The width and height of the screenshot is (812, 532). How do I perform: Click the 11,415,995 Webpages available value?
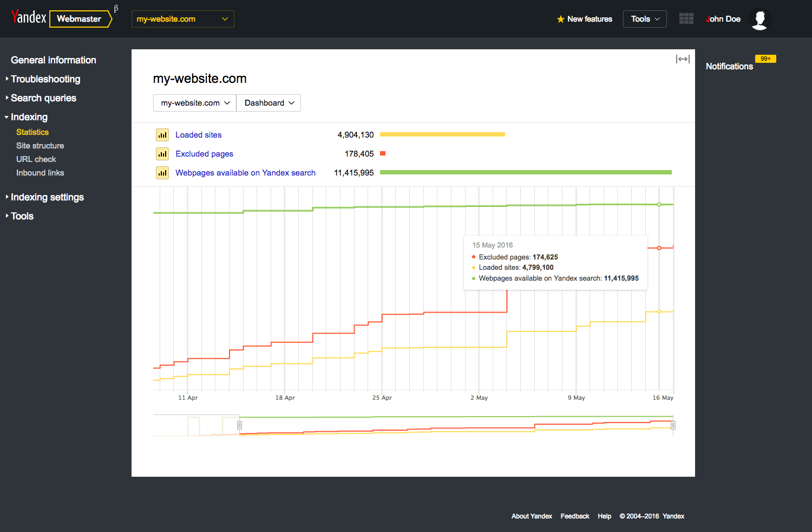click(354, 173)
